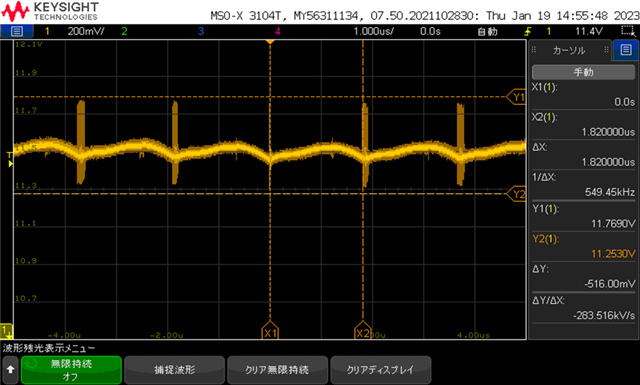This screenshot has height=385, width=640.
Task: Select the Y1 cursor flag
Action: click(516, 97)
